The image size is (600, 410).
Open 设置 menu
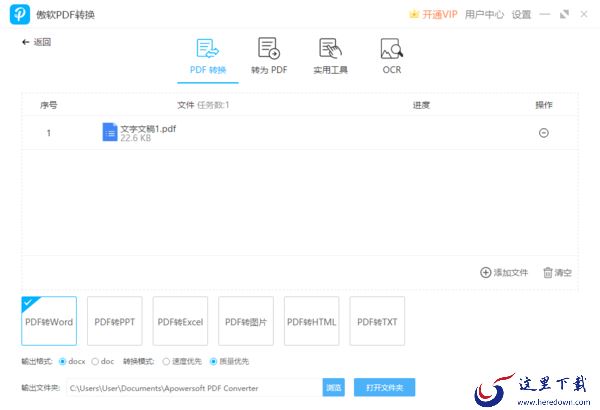[x=521, y=15]
